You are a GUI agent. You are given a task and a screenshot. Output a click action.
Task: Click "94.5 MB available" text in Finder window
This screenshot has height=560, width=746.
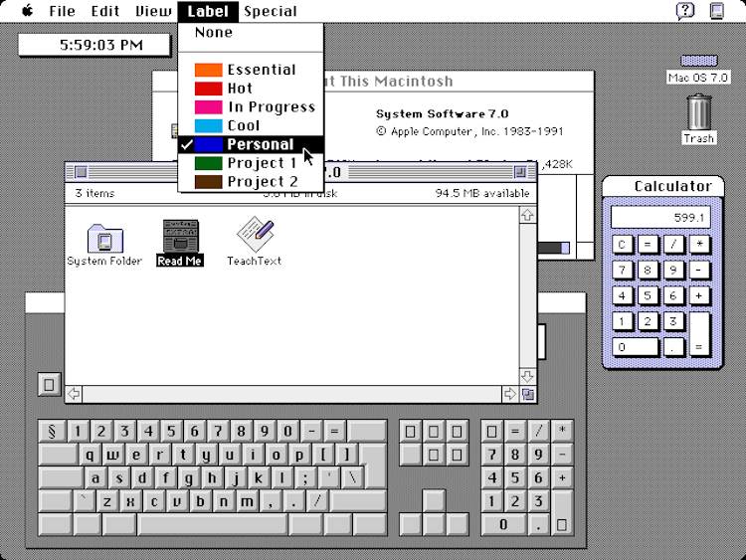click(x=482, y=193)
